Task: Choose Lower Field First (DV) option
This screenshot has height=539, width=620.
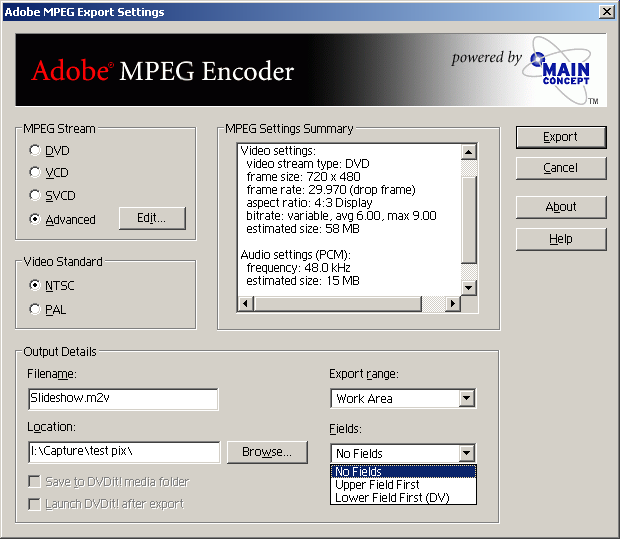Action: point(403,497)
